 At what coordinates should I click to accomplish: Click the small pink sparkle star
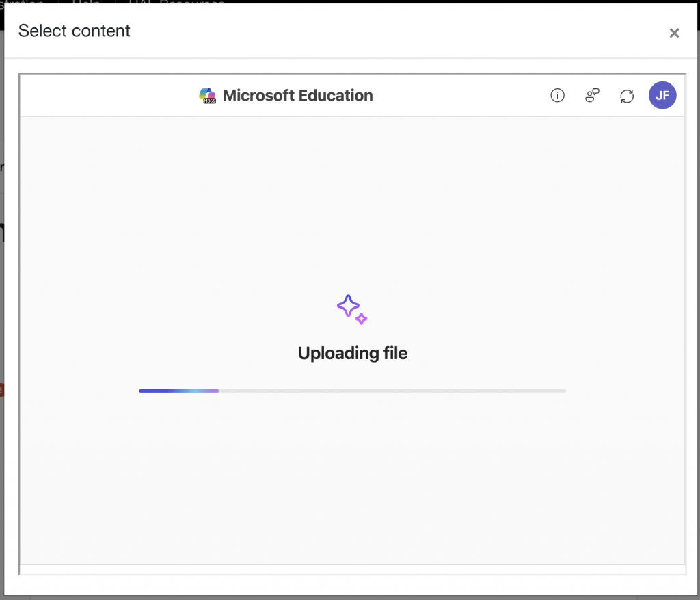click(362, 319)
